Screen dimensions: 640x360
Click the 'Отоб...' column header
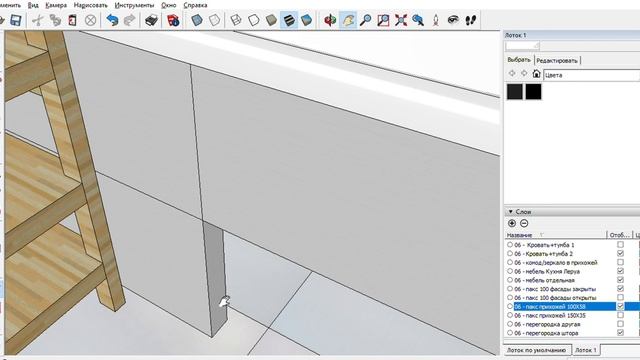620,235
